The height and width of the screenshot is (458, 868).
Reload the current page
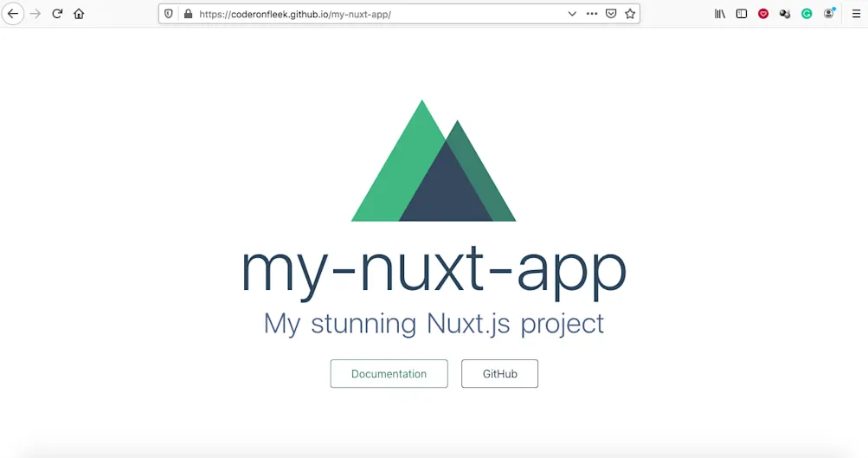tap(57, 14)
